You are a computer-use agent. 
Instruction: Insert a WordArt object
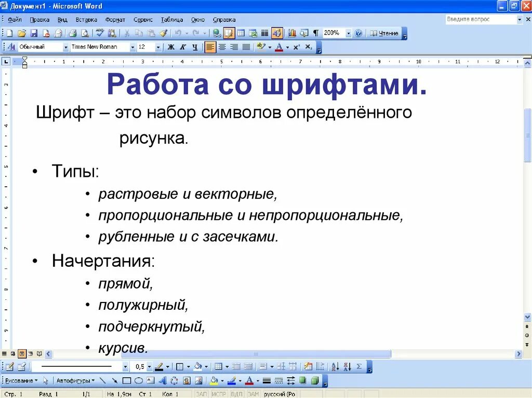point(163,381)
